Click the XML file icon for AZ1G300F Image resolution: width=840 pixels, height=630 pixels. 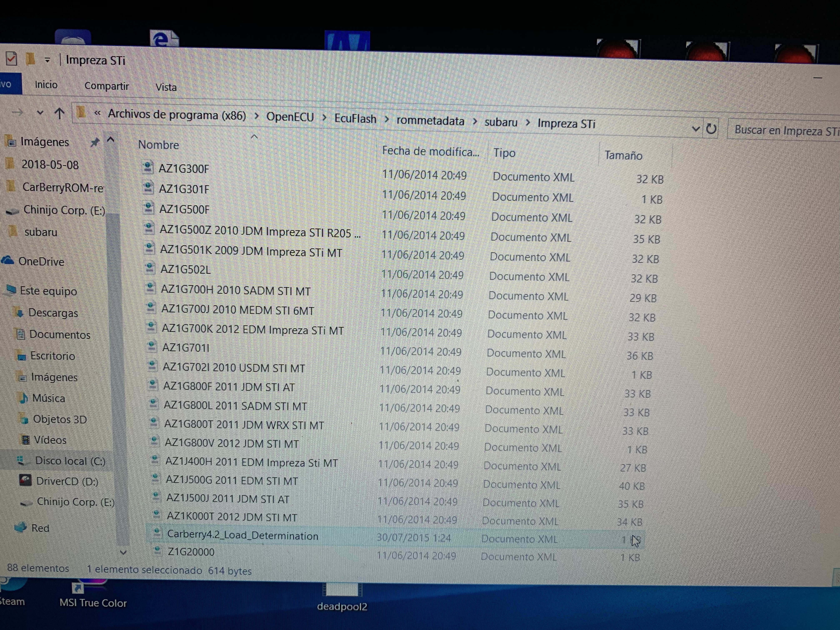147,167
